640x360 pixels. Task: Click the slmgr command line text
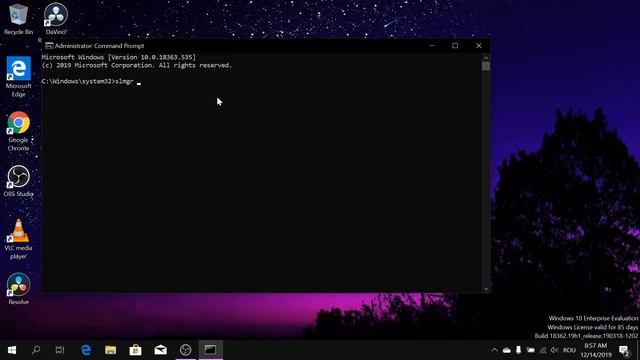(x=87, y=81)
